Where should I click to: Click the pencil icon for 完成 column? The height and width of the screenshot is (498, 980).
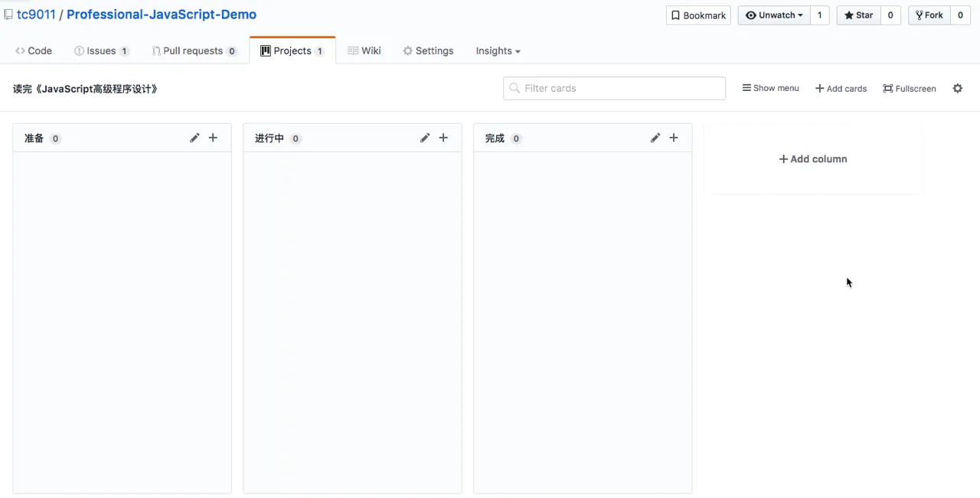(655, 138)
